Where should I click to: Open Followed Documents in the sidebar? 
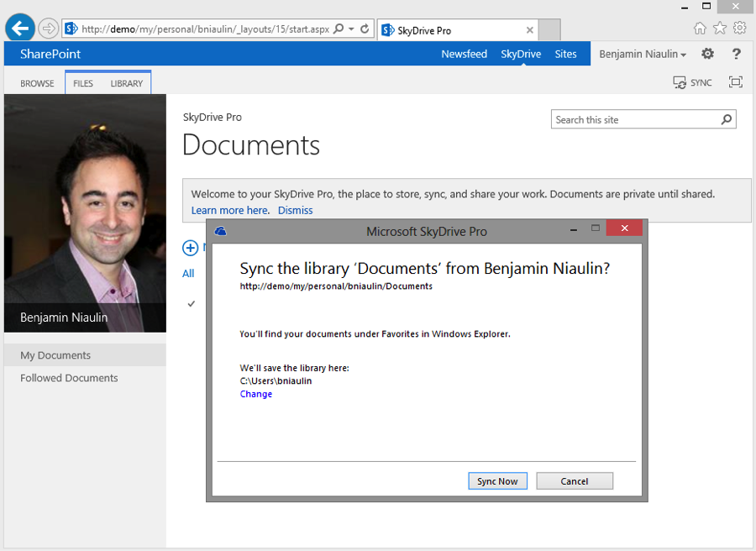86,378
